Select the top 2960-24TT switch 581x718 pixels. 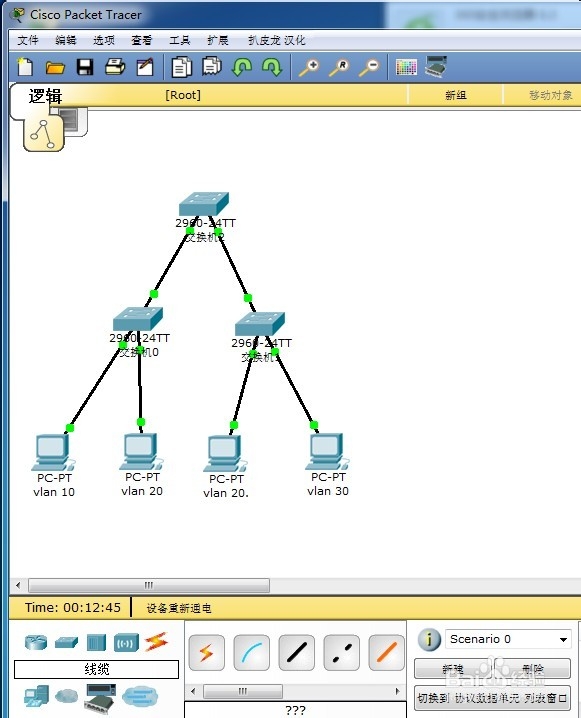click(x=204, y=204)
